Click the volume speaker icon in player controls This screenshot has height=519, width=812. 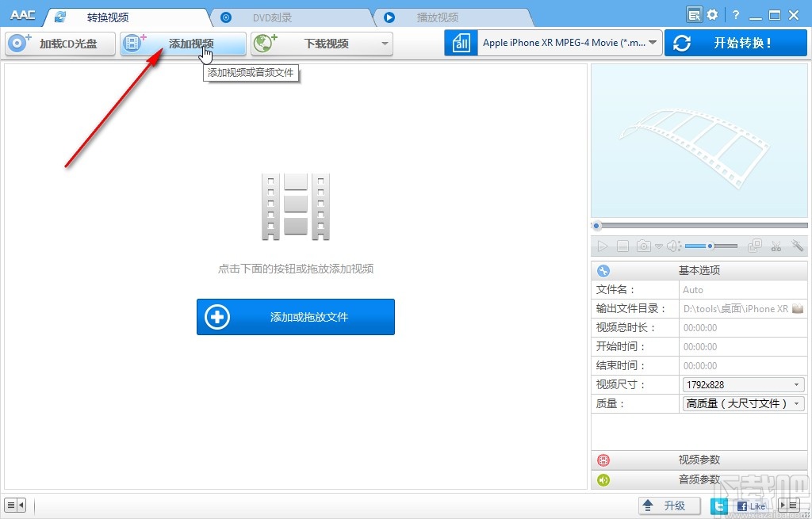point(672,246)
